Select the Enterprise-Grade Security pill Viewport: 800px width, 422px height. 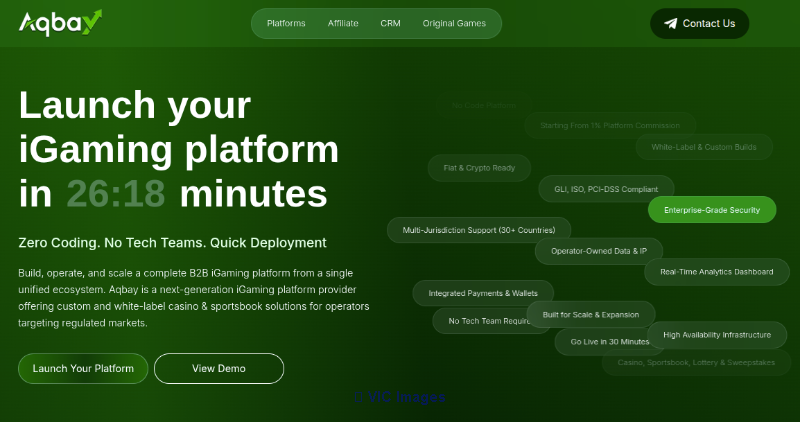click(x=712, y=210)
